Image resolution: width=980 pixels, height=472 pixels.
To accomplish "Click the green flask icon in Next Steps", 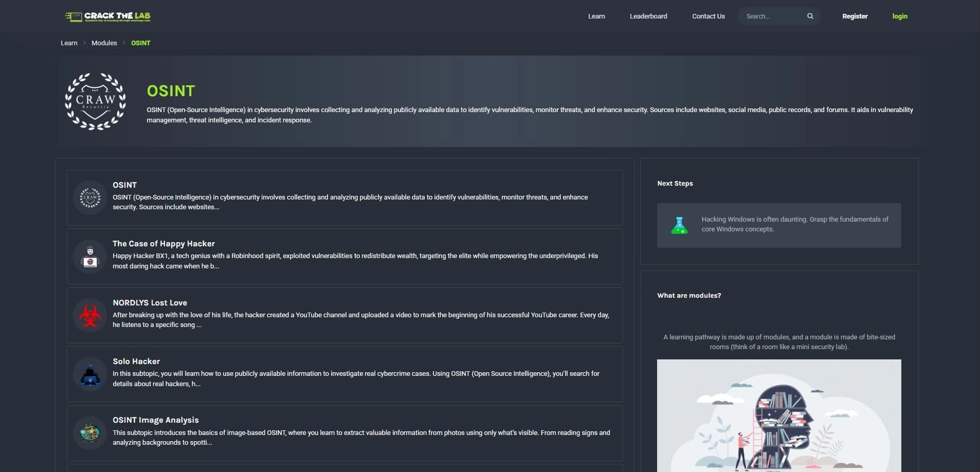I will (680, 225).
